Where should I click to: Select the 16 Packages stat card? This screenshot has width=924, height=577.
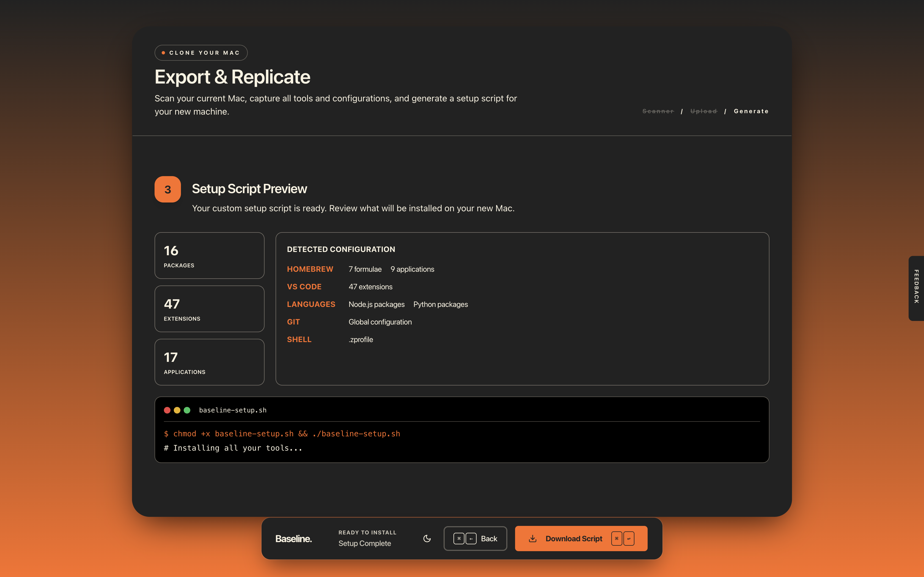(x=209, y=255)
